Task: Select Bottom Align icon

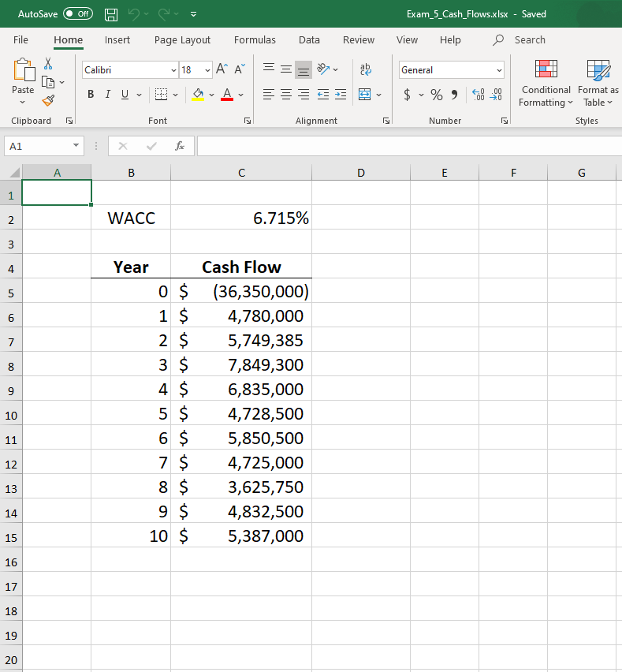Action: click(x=304, y=70)
